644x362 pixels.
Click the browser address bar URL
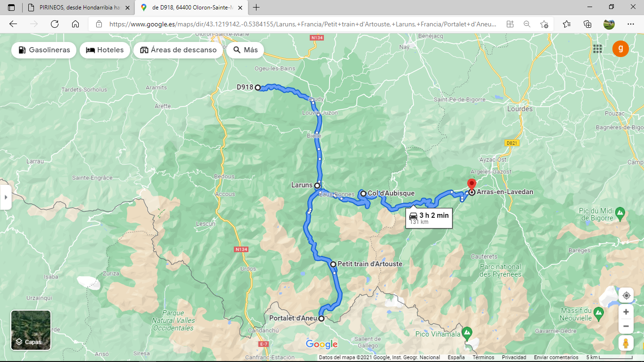[x=303, y=24]
